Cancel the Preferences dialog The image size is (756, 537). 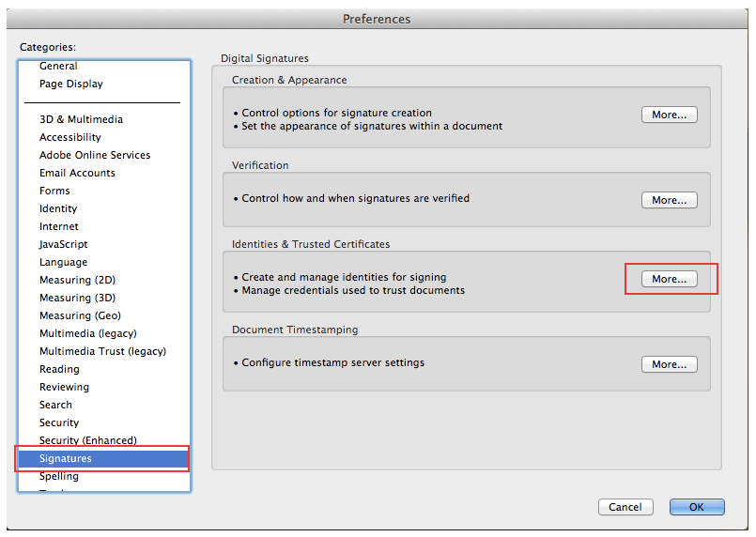coord(625,507)
